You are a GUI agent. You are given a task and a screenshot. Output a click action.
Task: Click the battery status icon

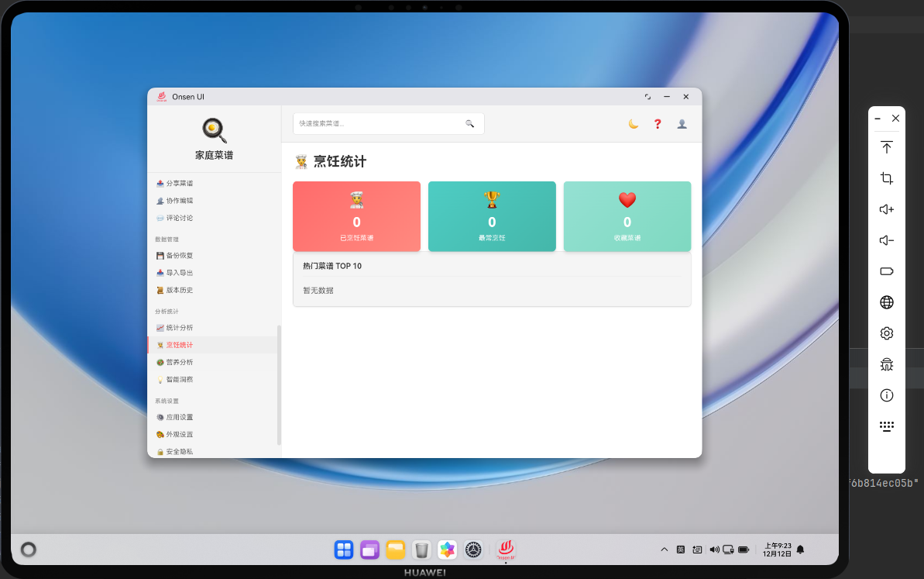point(744,550)
